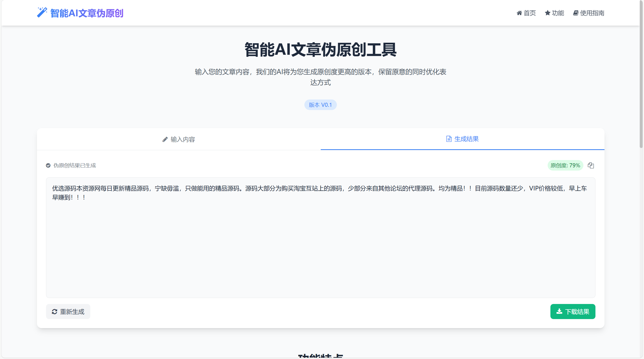Click the download icon inside 下载结果 button
The width and height of the screenshot is (644, 359).
click(x=560, y=311)
